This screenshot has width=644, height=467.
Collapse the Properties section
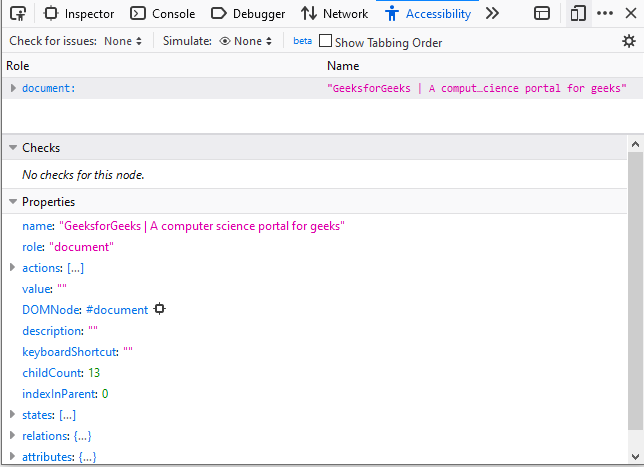click(x=13, y=202)
